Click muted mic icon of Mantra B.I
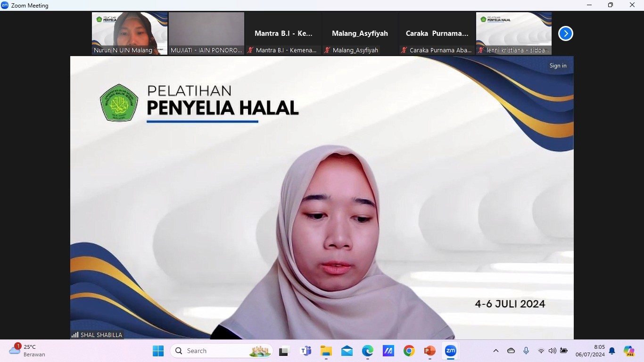 coord(250,50)
